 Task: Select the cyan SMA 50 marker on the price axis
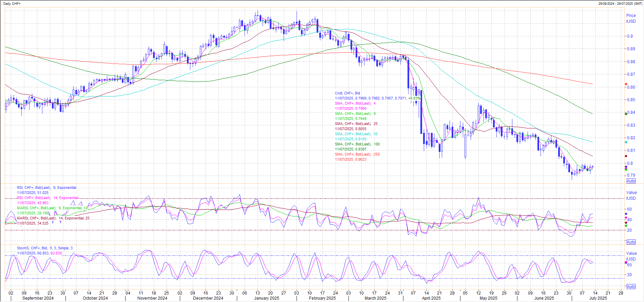click(626, 142)
